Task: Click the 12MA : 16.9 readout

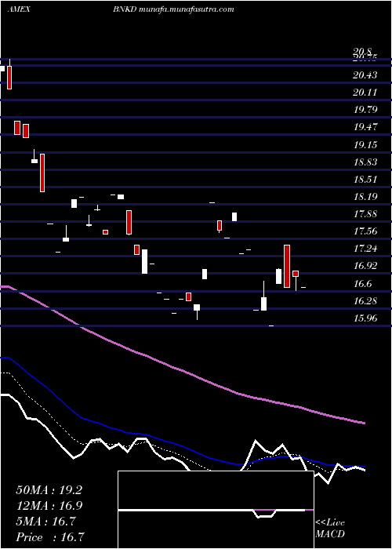Action: [x=49, y=506]
